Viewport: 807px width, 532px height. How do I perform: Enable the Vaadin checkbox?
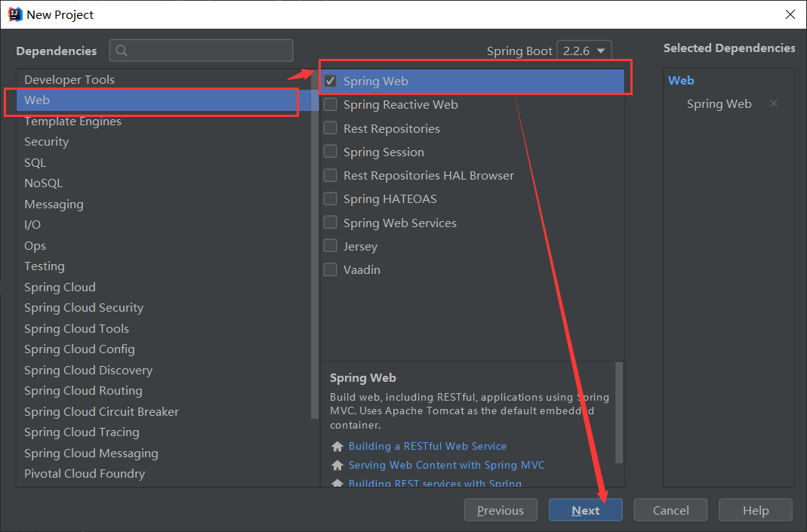pos(330,269)
